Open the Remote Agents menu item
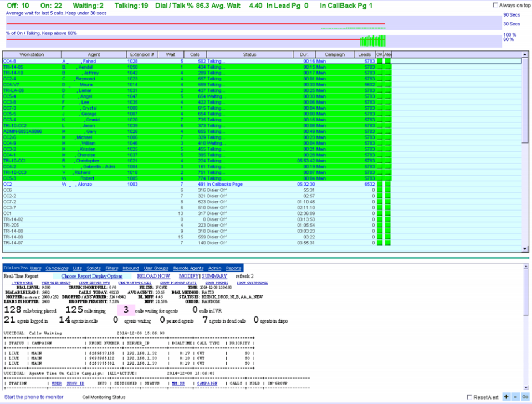532x404 pixels. click(188, 268)
